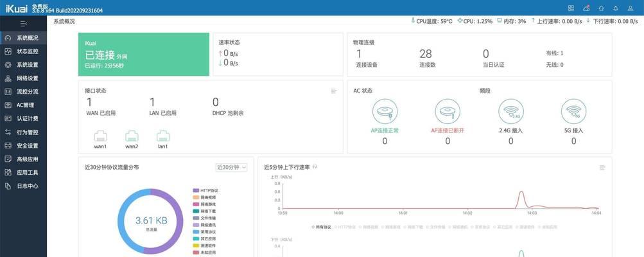The width and height of the screenshot is (644, 257).
Task: Click the refresh icon beside 近5分钟上下行速率
Action: pos(315,166)
